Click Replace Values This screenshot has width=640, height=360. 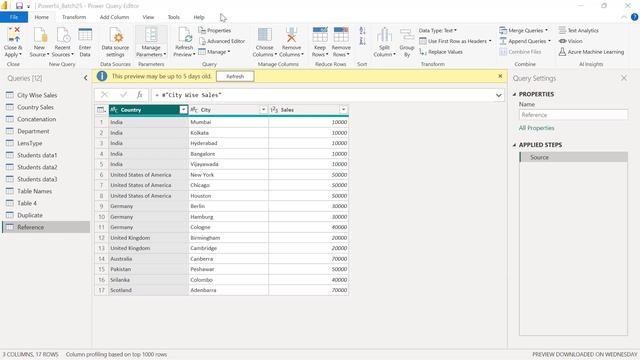441,52
